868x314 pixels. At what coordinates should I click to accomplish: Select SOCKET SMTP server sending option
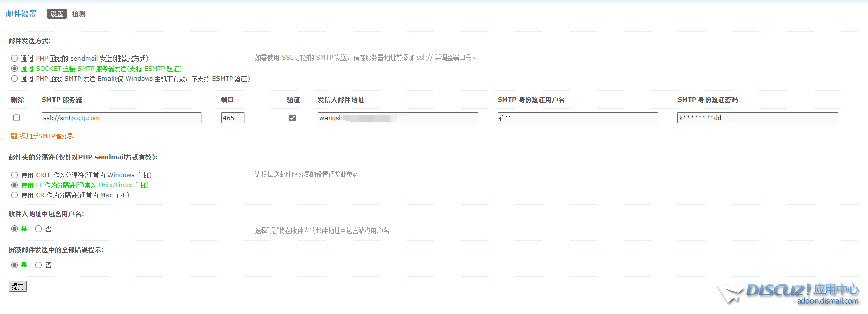(15, 69)
